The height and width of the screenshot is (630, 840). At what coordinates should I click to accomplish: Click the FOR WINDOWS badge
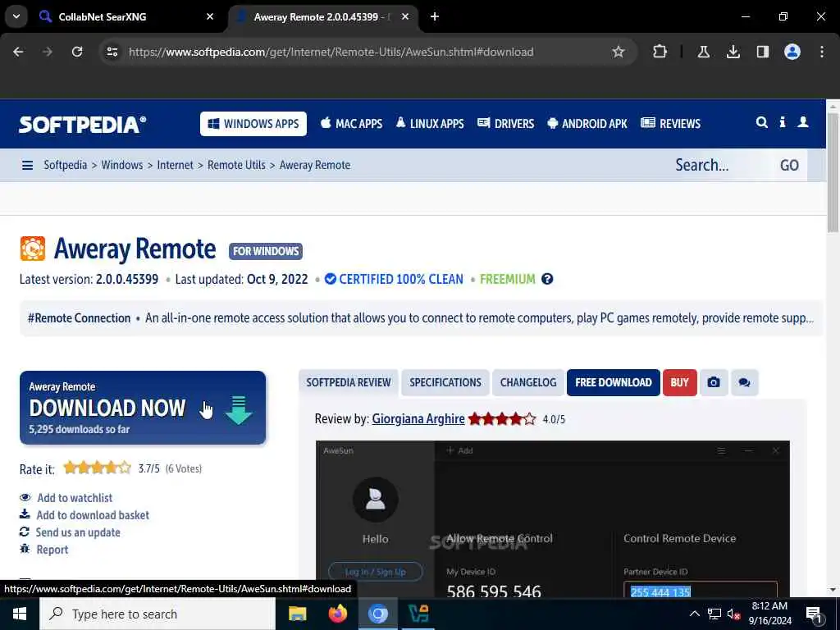pos(266,251)
